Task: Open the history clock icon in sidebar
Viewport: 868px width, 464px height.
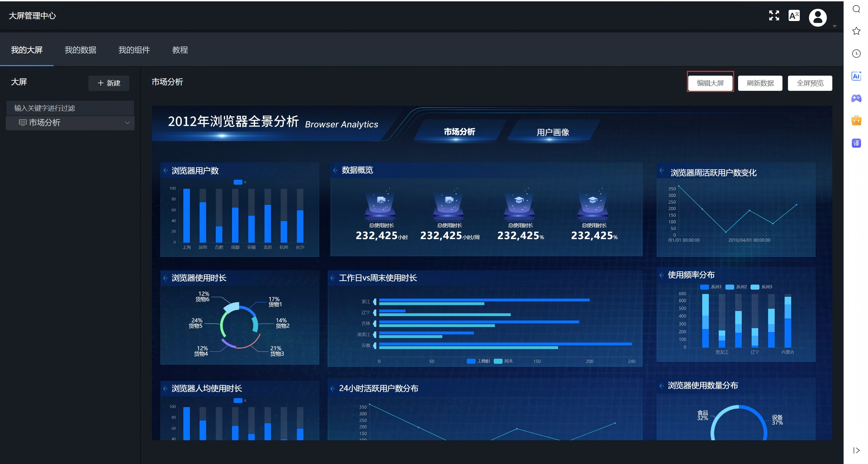Action: pos(856,54)
